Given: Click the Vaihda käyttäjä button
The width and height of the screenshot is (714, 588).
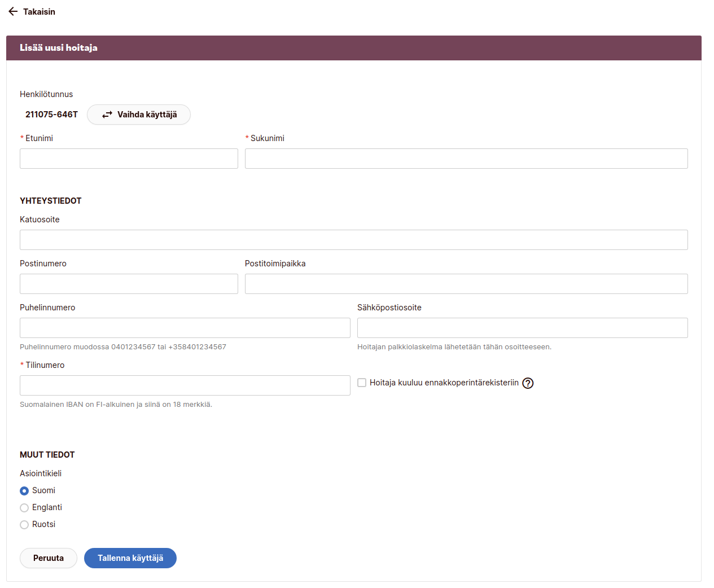Looking at the screenshot, I should (139, 115).
